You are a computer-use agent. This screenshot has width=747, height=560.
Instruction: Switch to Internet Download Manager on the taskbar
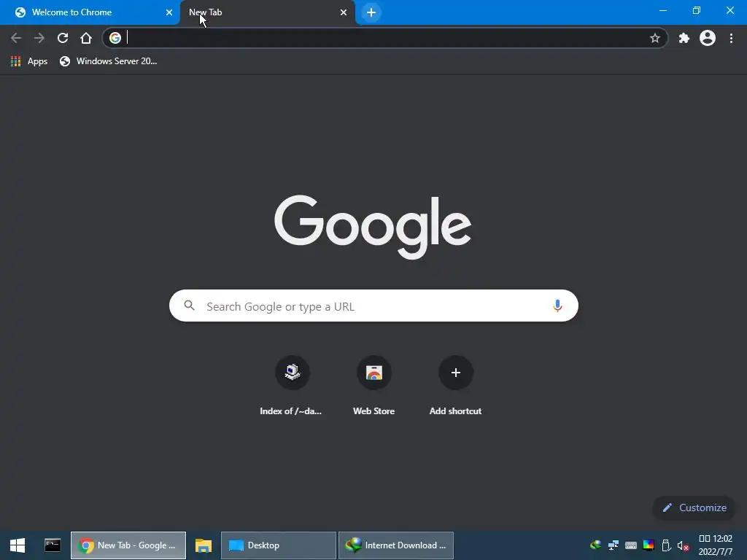[x=396, y=545]
